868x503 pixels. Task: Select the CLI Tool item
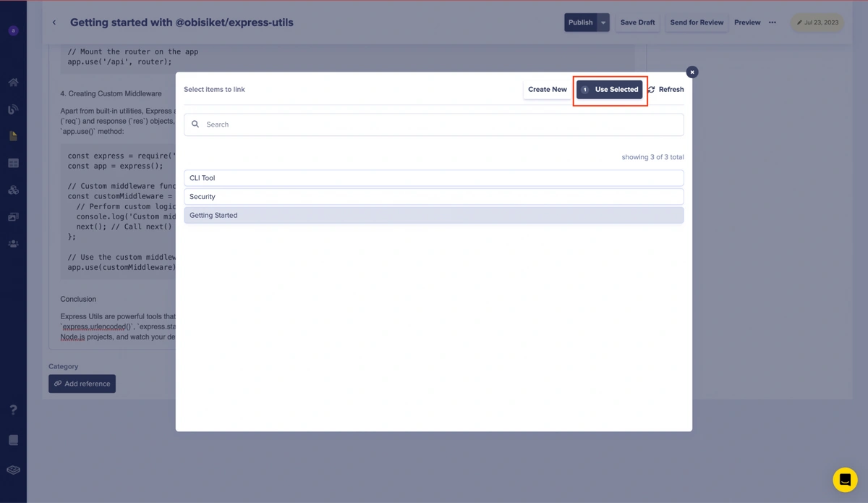coord(433,178)
